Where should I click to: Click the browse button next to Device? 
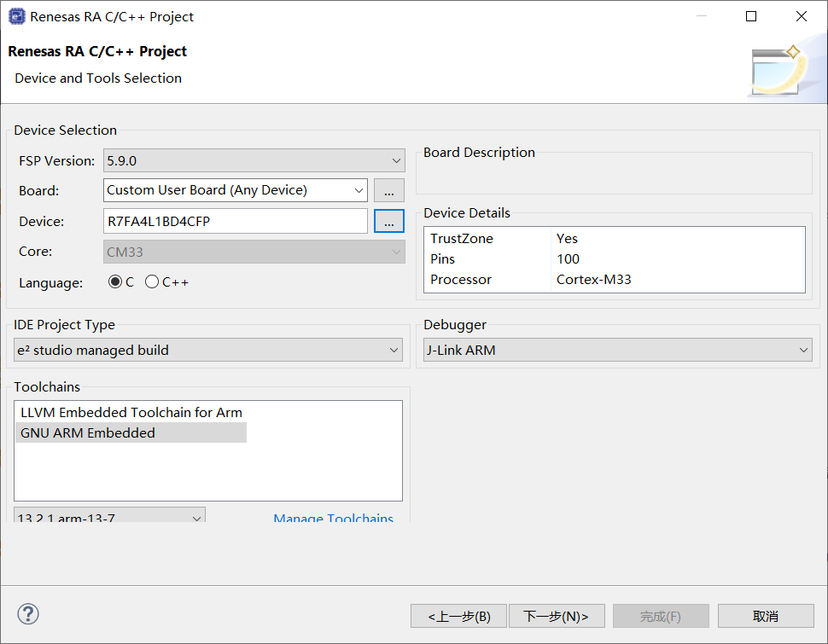tap(389, 221)
